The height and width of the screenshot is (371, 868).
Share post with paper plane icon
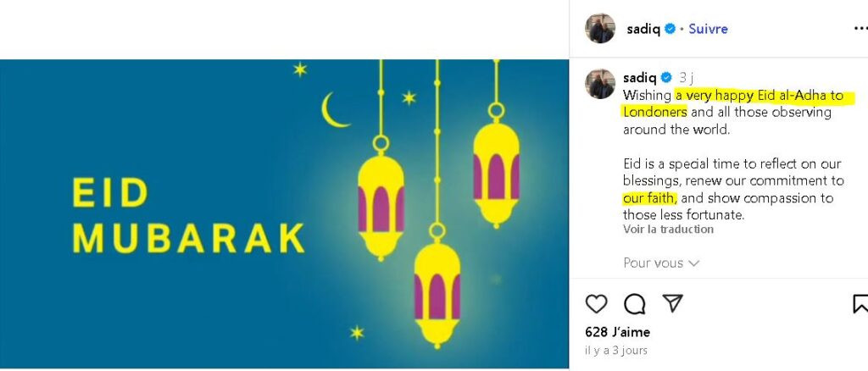point(672,303)
